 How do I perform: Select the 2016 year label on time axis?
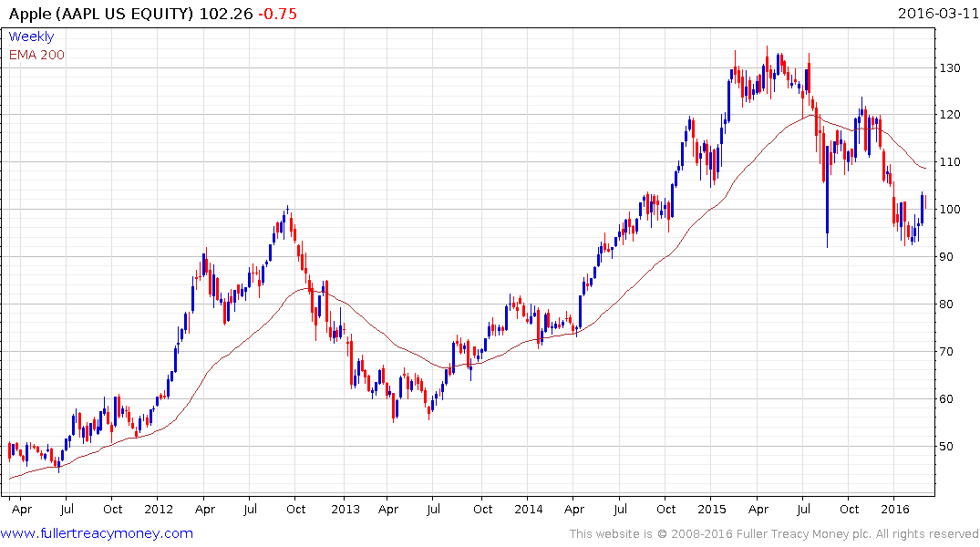coord(895,509)
